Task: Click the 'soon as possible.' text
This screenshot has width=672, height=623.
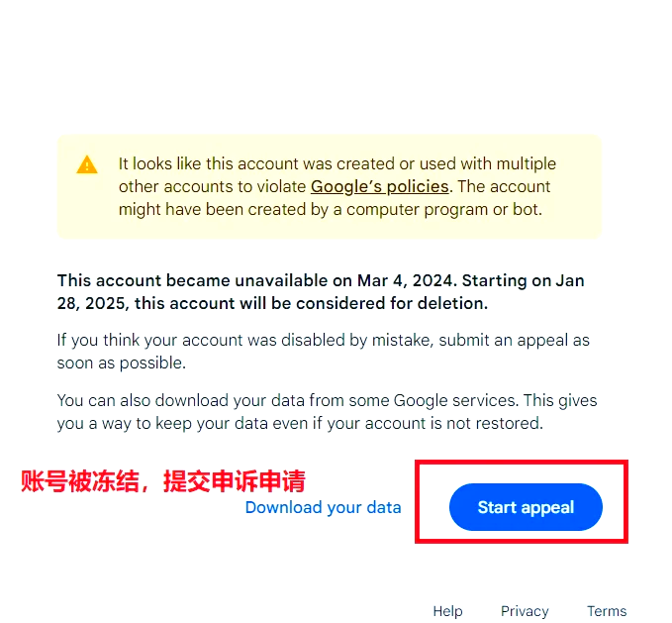Action: pyautogui.click(x=122, y=363)
